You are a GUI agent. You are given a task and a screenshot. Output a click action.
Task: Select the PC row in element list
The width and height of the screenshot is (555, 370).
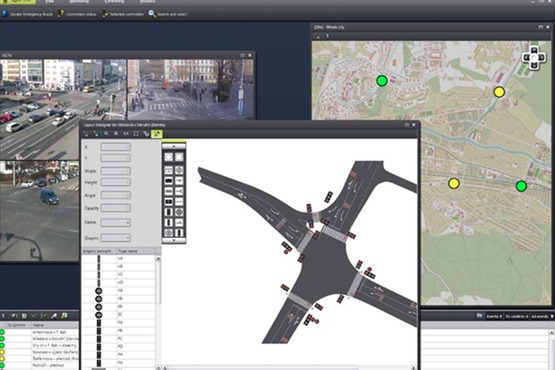coord(118,338)
